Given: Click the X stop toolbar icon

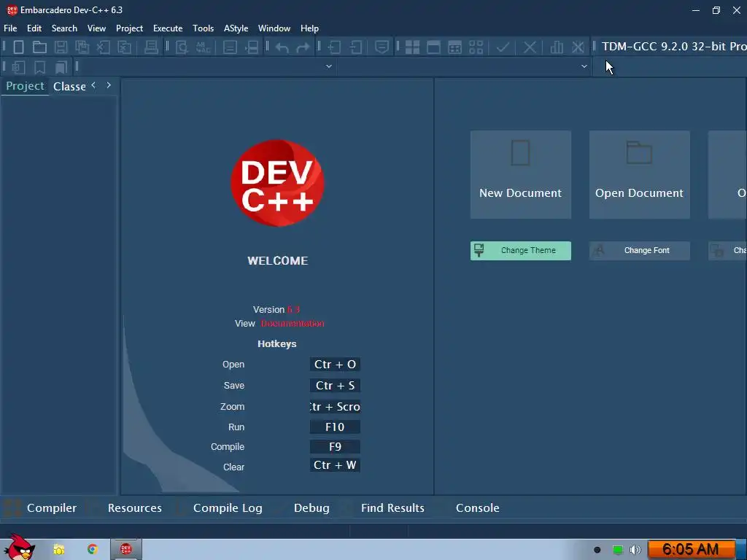Looking at the screenshot, I should click(530, 47).
